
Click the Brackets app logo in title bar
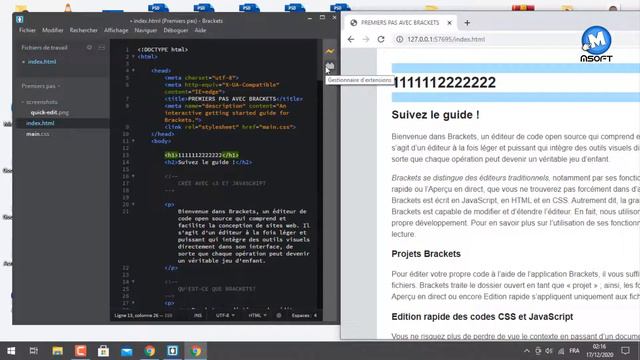20,19
